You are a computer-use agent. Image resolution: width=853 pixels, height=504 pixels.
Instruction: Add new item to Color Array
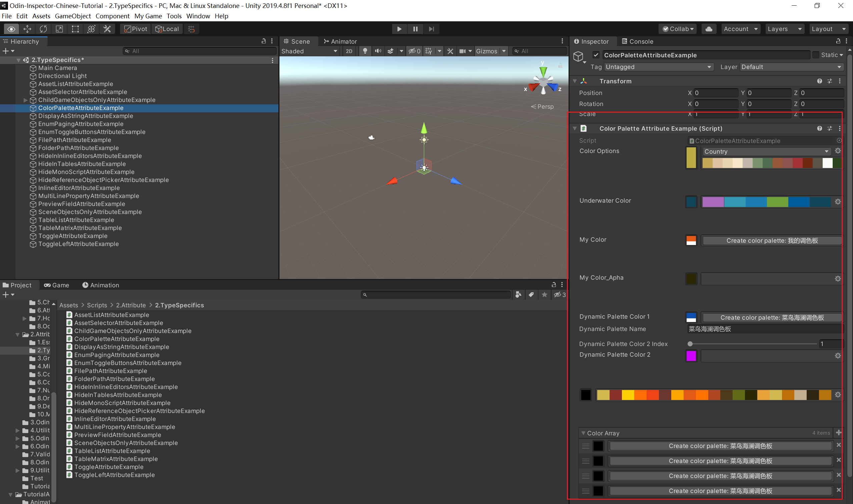coord(838,433)
